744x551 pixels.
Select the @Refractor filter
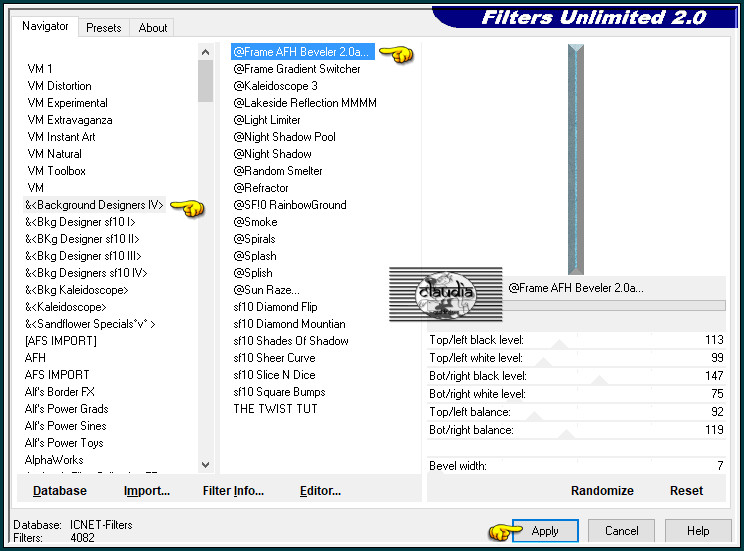click(x=260, y=188)
